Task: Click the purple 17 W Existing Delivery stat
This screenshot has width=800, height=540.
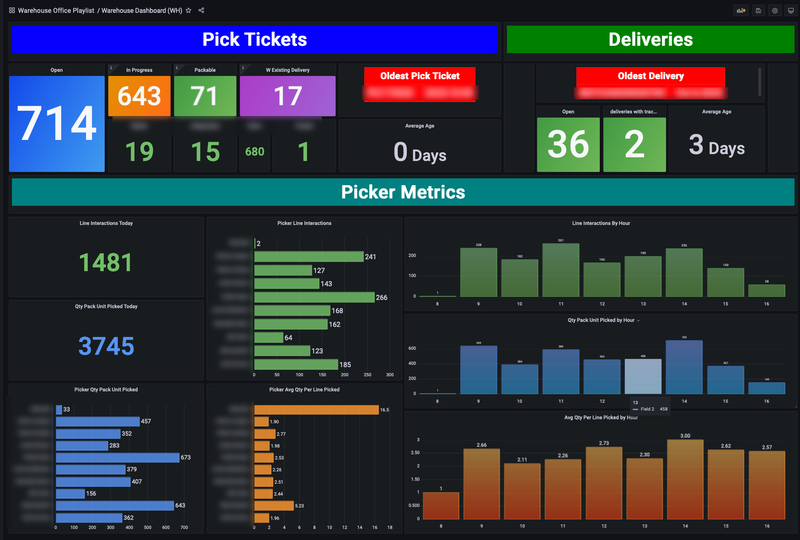Action: [288, 96]
